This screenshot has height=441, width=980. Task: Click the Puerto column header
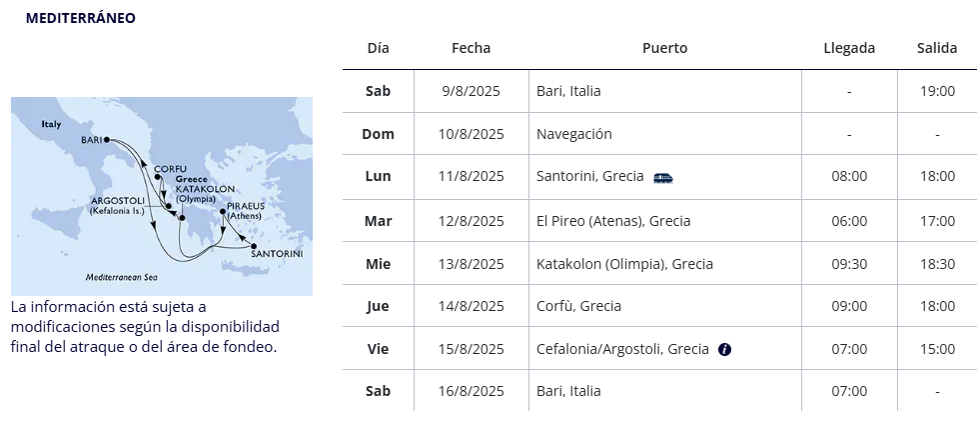665,48
